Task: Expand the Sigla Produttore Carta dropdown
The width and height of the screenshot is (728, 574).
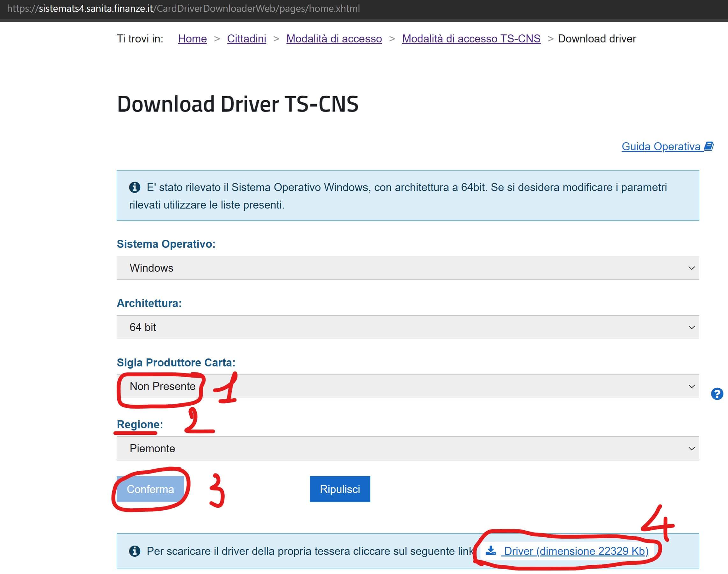Action: click(407, 386)
